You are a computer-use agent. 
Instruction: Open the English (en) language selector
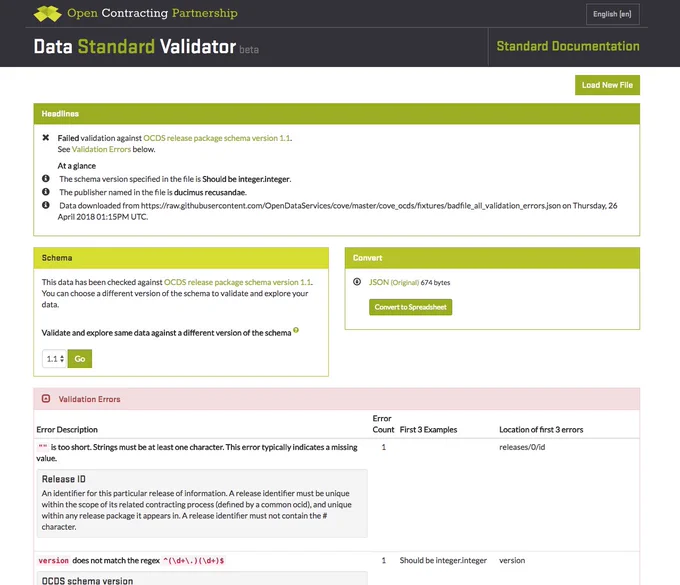coord(612,14)
